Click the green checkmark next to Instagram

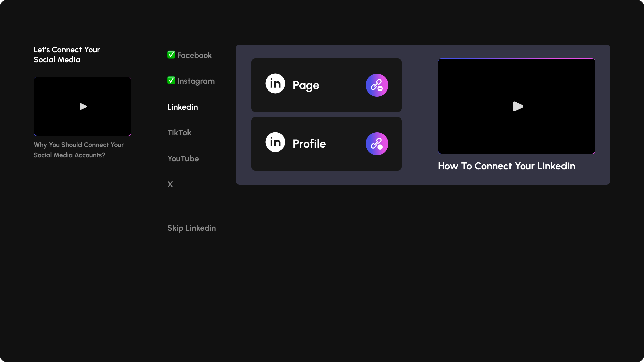(x=171, y=80)
